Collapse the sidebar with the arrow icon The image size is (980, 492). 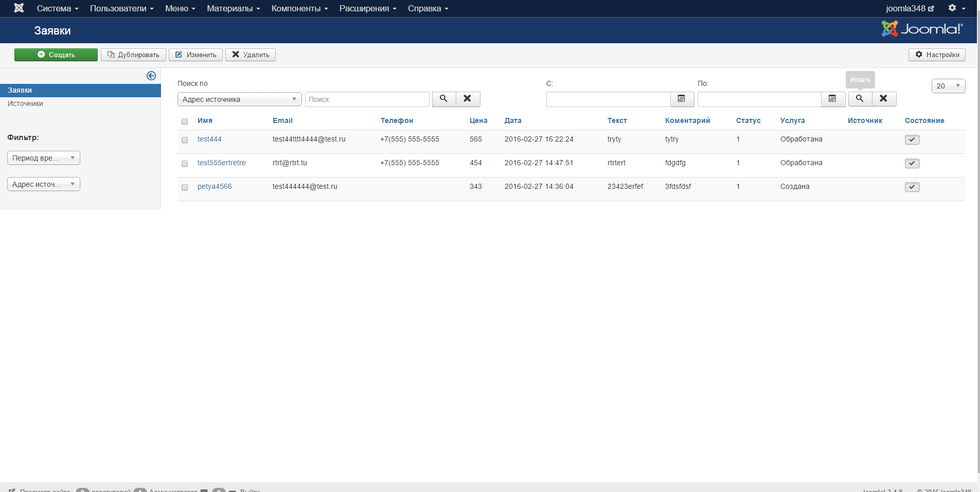(x=151, y=76)
